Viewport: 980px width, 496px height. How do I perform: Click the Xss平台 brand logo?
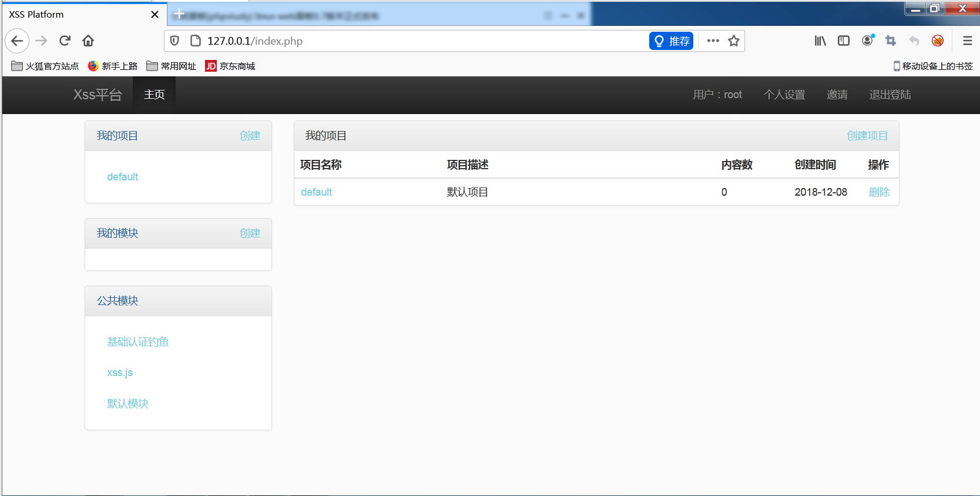click(x=98, y=95)
